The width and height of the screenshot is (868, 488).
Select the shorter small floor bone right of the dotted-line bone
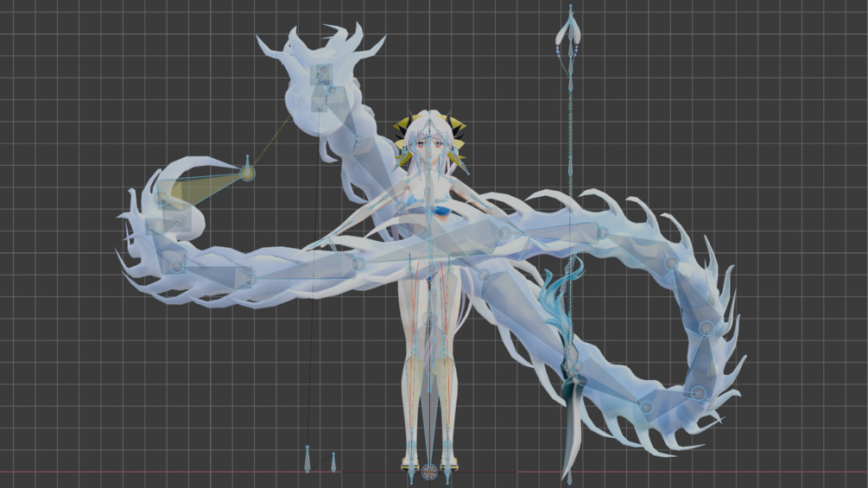click(x=333, y=462)
